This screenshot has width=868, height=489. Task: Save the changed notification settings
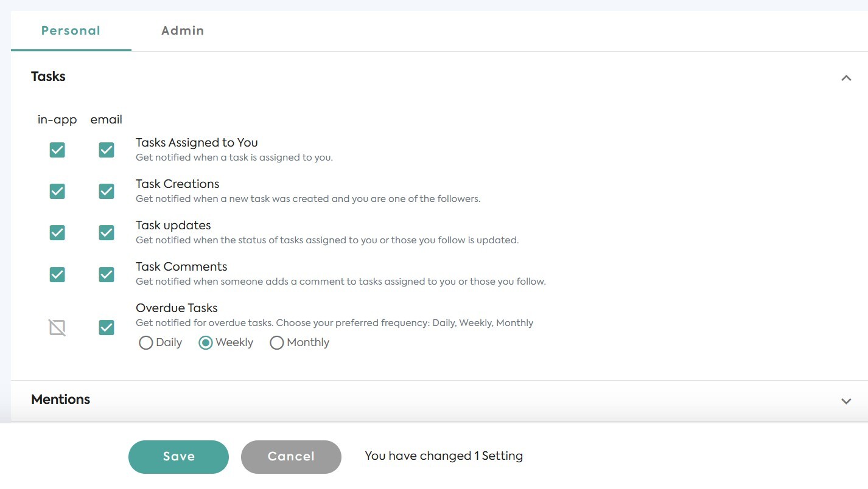178,457
